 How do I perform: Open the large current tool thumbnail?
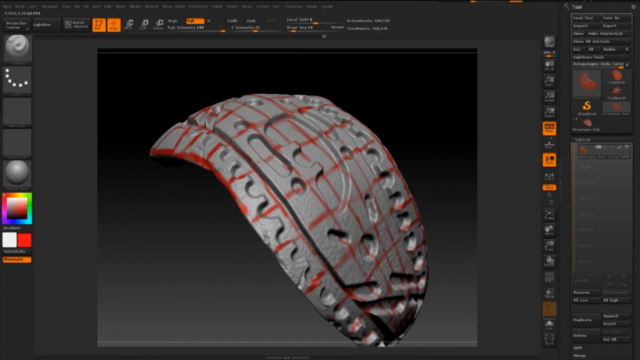[x=587, y=84]
